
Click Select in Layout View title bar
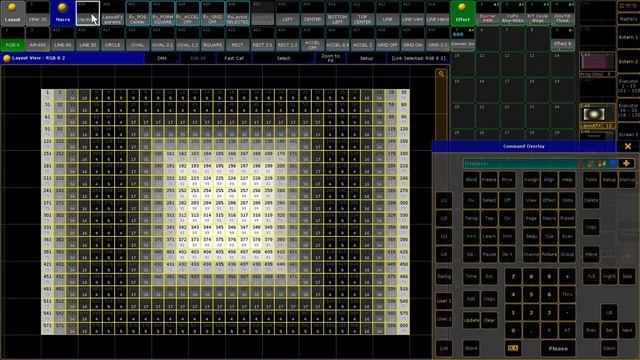click(x=283, y=58)
